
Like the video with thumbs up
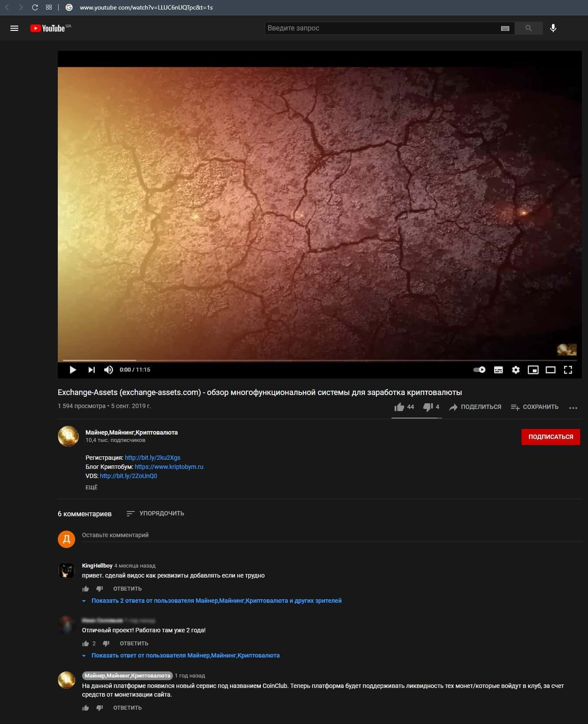click(399, 407)
